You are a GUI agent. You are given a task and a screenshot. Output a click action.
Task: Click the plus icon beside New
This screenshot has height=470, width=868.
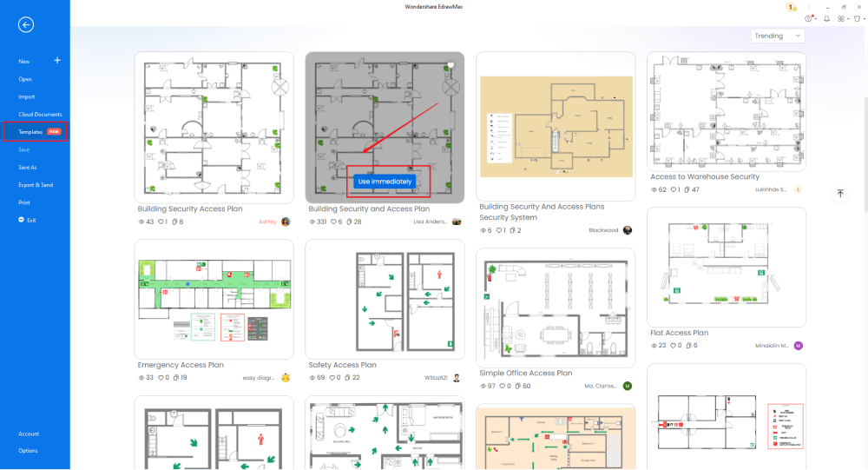pyautogui.click(x=57, y=61)
